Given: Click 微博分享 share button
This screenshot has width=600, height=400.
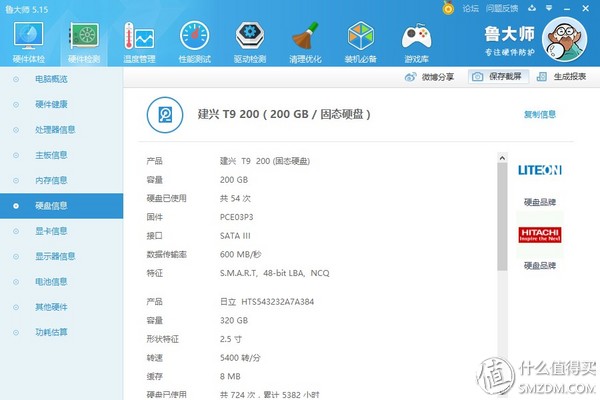Looking at the screenshot, I should point(429,77).
